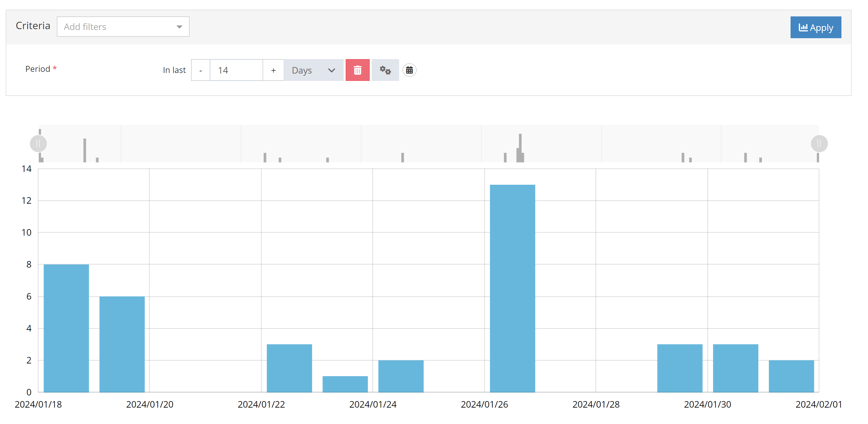The height and width of the screenshot is (424, 868).
Task: Increase period value with plus button
Action: 273,70
